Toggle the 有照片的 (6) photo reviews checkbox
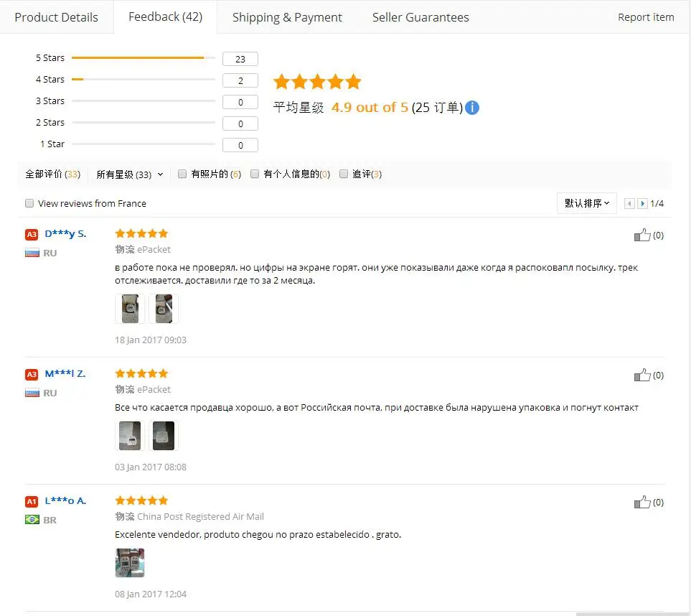 pos(182,174)
